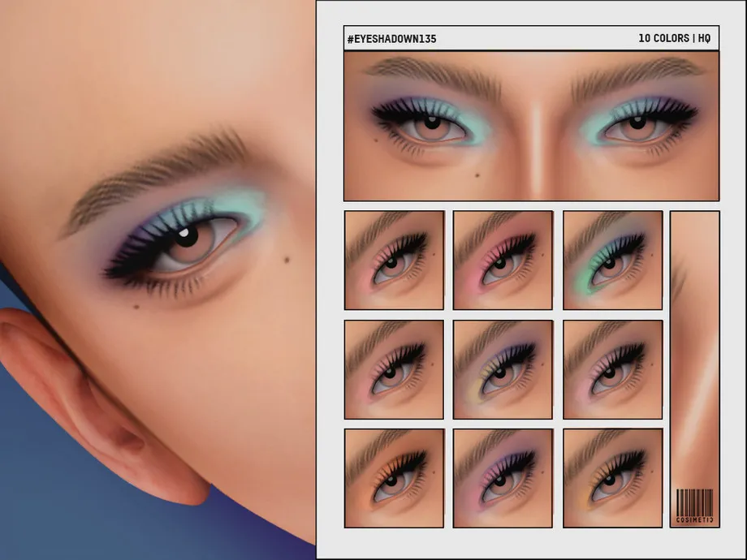The image size is (747, 560).
Task: Choose the first swatch in the top row
Action: point(394,260)
